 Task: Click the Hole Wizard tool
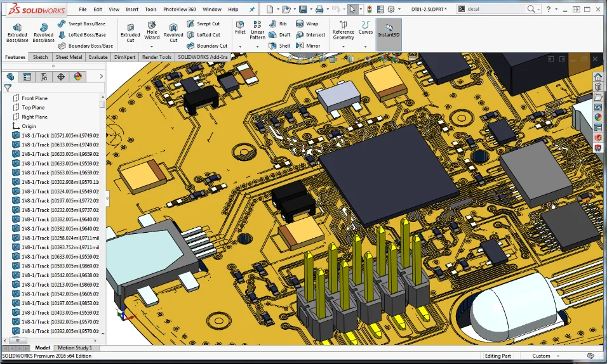click(x=152, y=32)
